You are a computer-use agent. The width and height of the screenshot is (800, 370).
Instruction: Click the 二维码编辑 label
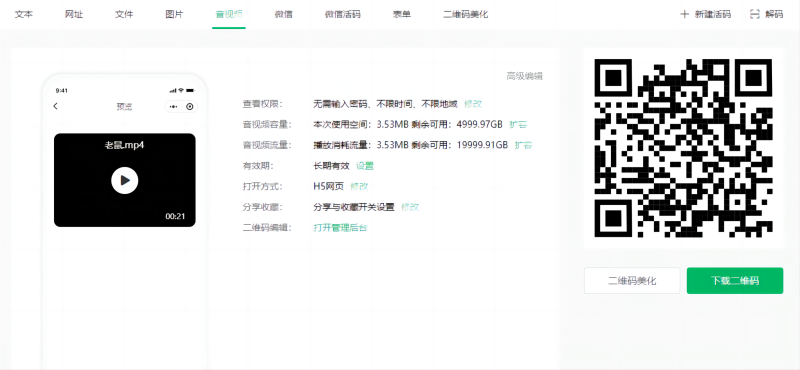tap(267, 228)
